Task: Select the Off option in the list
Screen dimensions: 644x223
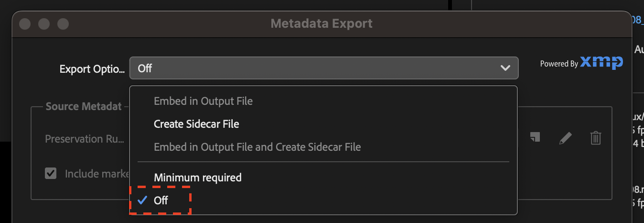Action: pos(161,201)
